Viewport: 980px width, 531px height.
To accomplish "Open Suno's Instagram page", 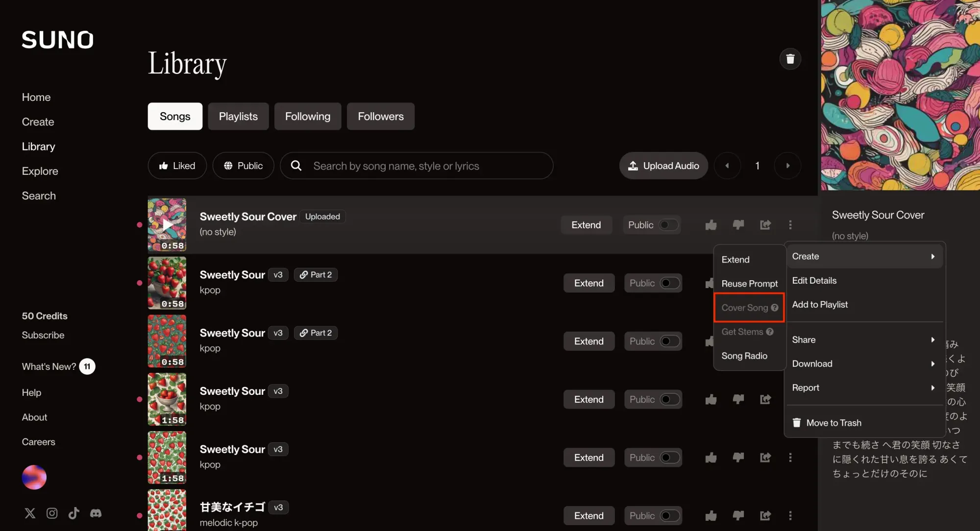I will [52, 513].
